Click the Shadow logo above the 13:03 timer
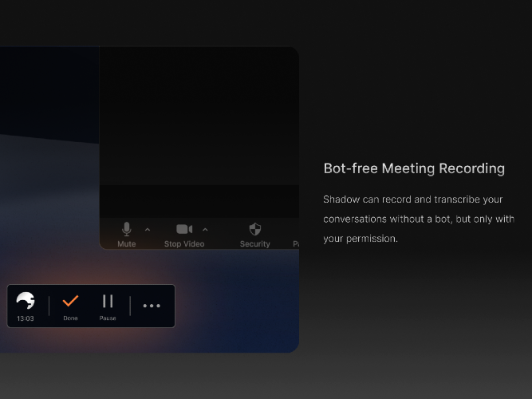The image size is (532, 399). click(x=26, y=301)
